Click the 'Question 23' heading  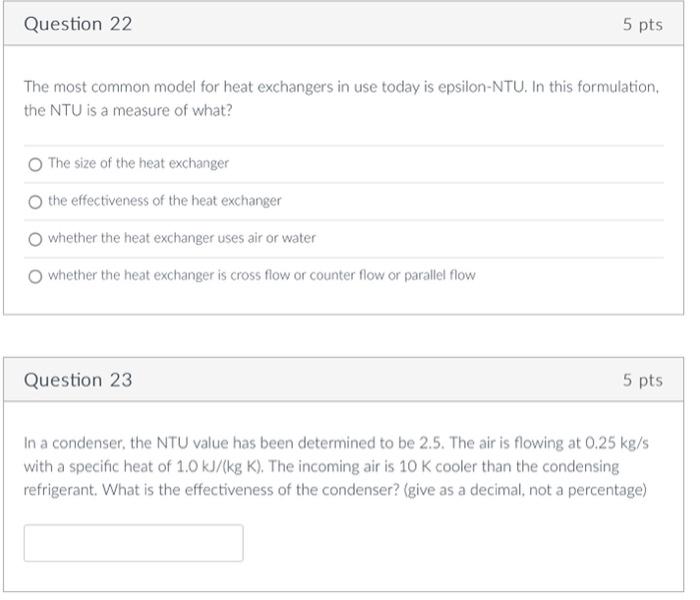pos(78,380)
